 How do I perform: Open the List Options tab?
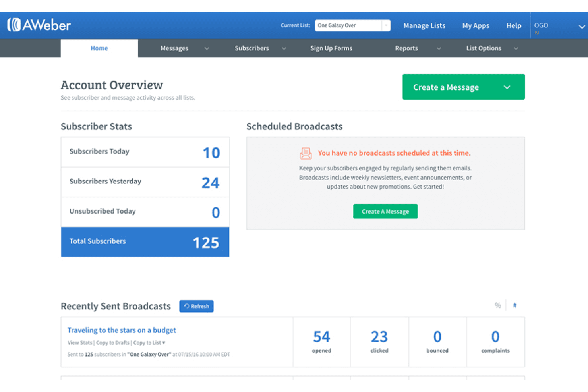[x=484, y=48]
